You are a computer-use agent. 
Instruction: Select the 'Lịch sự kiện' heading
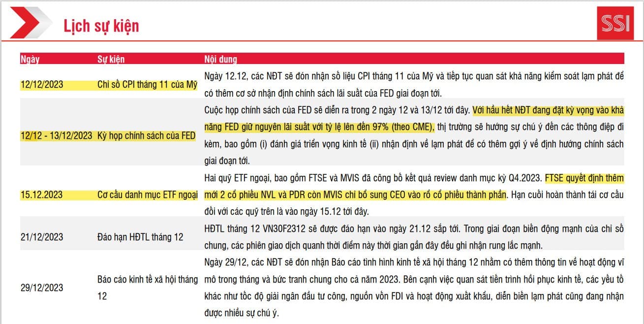(x=101, y=25)
